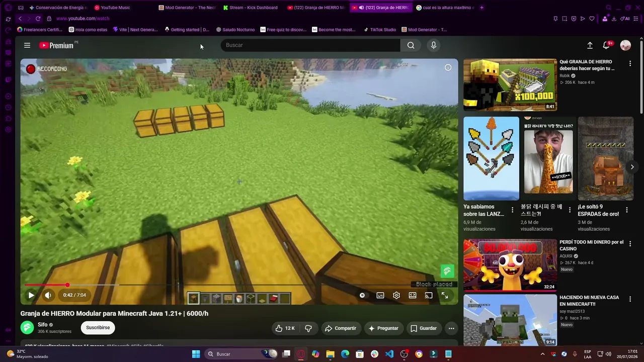Screen dimensions: 644x362
Task: Open Microsoft Edge from taskbar
Action: (x=345, y=354)
